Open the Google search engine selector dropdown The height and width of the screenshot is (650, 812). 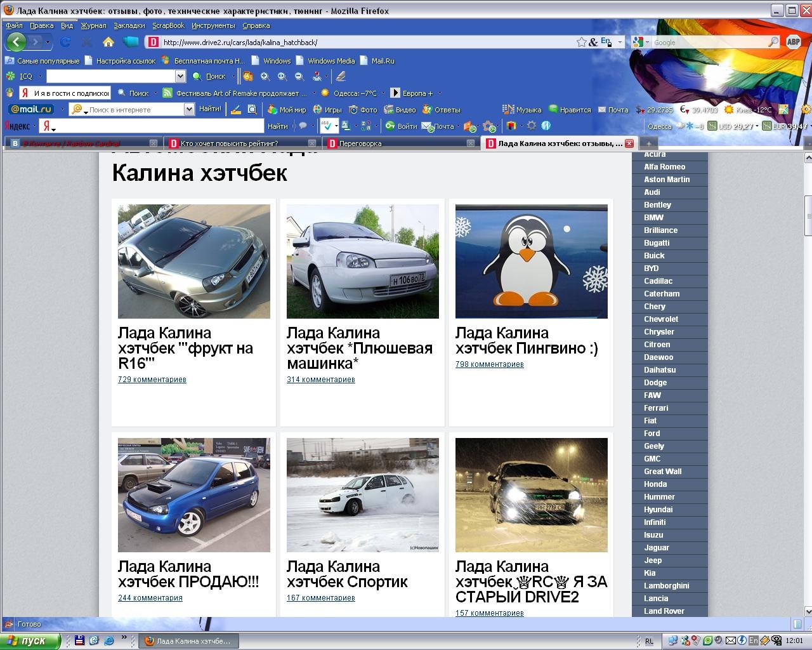[x=647, y=42]
